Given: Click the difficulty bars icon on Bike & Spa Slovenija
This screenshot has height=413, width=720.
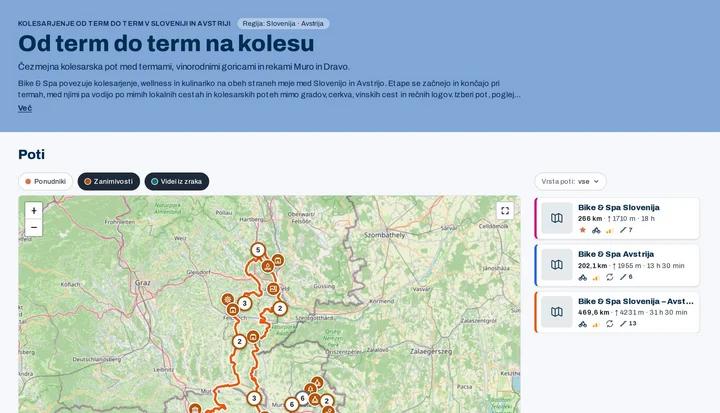Looking at the screenshot, I should pos(609,230).
